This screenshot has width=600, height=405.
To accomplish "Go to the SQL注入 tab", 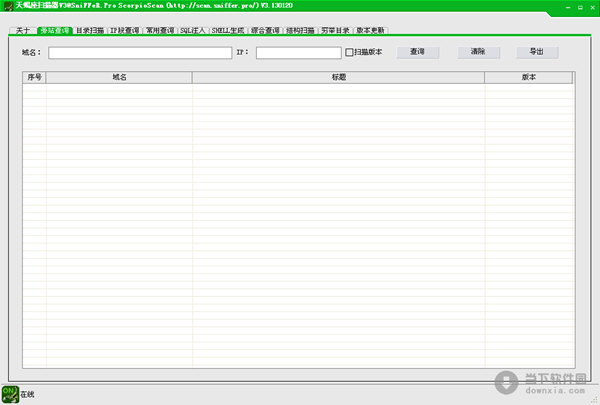I will (193, 31).
